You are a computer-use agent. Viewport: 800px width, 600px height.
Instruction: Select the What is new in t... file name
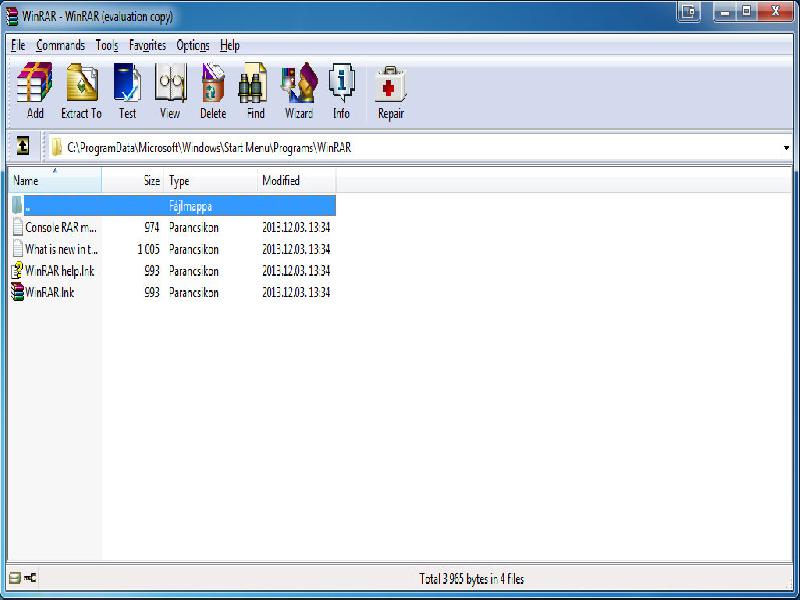click(x=61, y=249)
